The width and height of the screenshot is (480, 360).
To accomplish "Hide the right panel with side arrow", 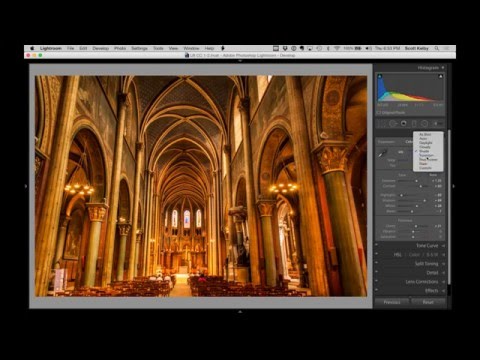I will point(453,186).
